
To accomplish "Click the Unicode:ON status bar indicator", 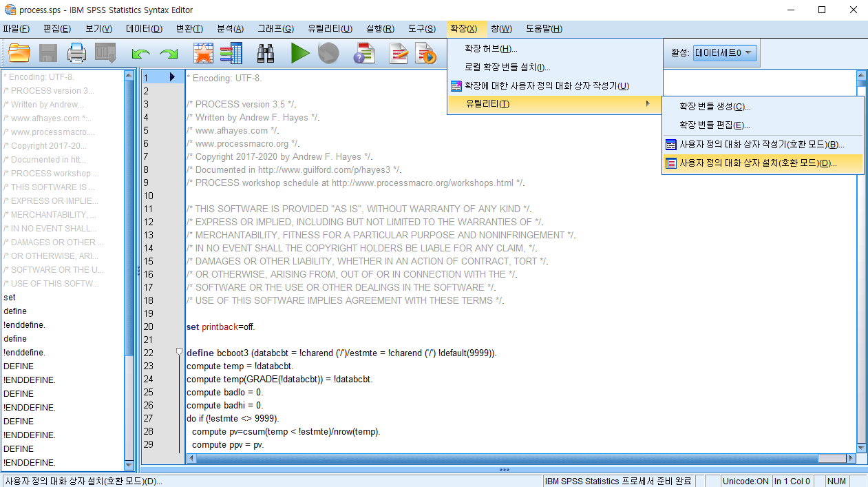I will coord(745,481).
